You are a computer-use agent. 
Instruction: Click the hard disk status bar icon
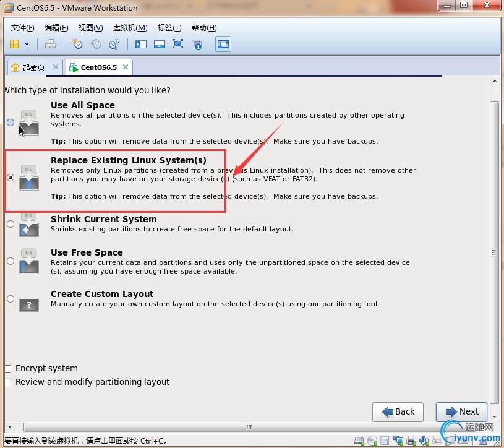click(359, 441)
